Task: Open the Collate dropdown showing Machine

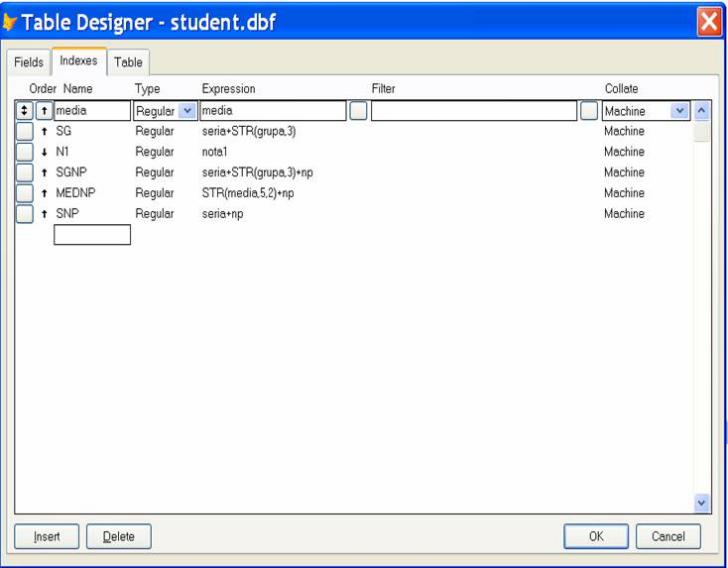Action: coord(681,111)
